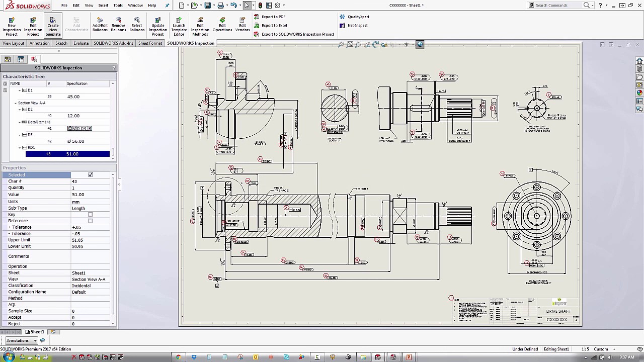Open the Insert menu

[103, 6]
